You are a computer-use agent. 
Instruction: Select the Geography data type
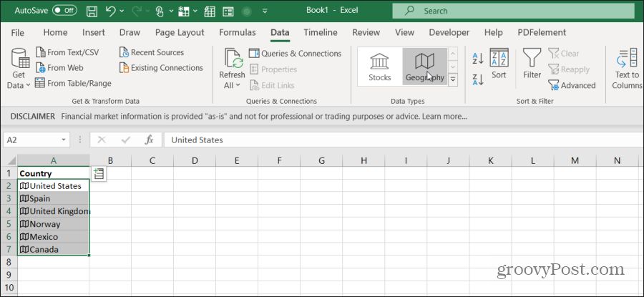pyautogui.click(x=424, y=67)
